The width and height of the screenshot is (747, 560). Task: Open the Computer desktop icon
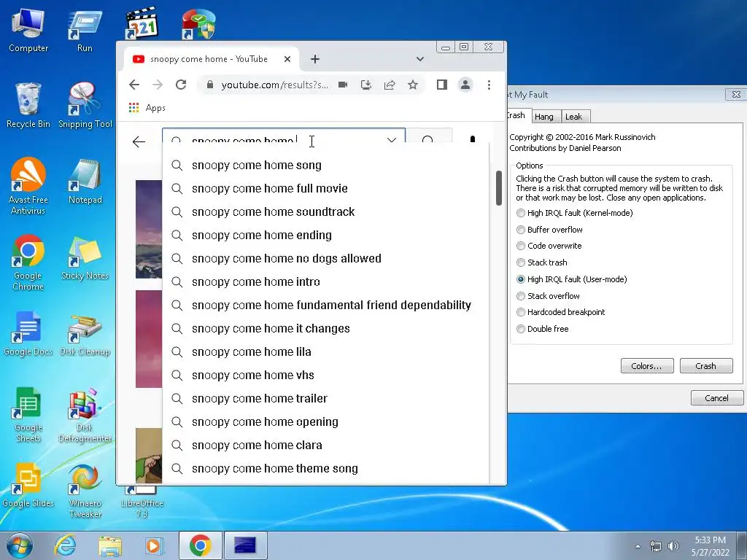pyautogui.click(x=28, y=29)
